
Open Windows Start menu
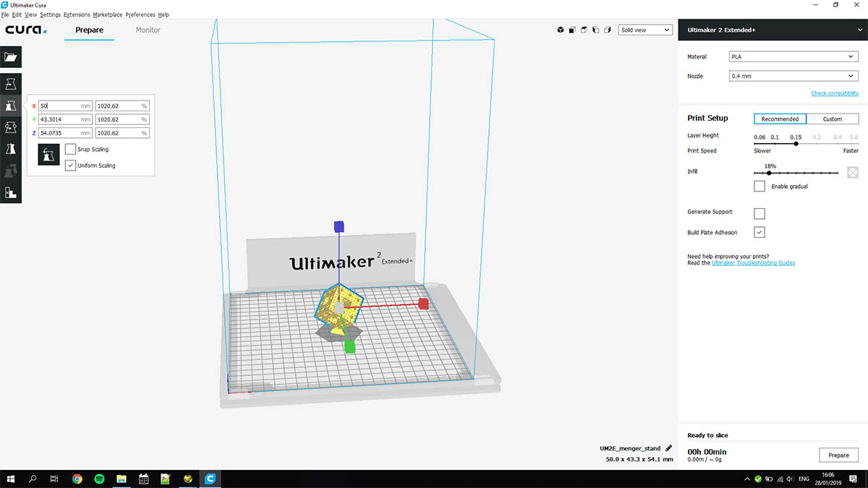tap(11, 479)
